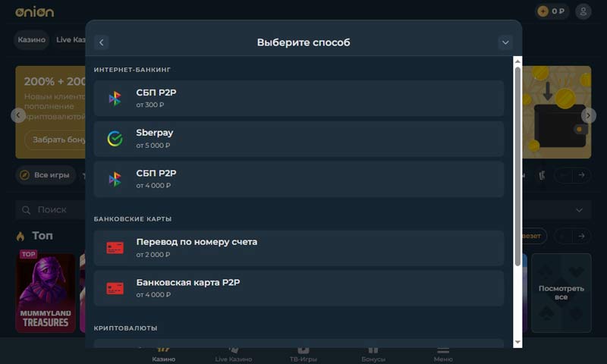Collapse dialog with top-right chevron
Screen dimensions: 607x364
[x=505, y=42]
